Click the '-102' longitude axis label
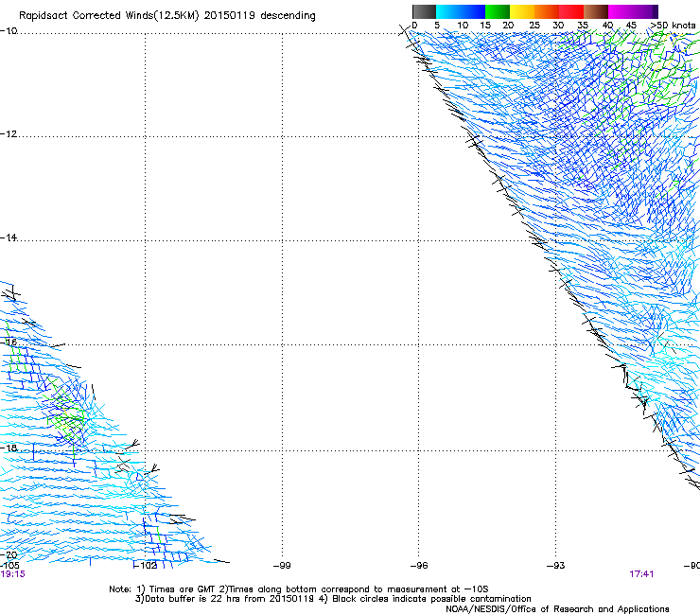This screenshot has width=700, height=615. point(146,566)
